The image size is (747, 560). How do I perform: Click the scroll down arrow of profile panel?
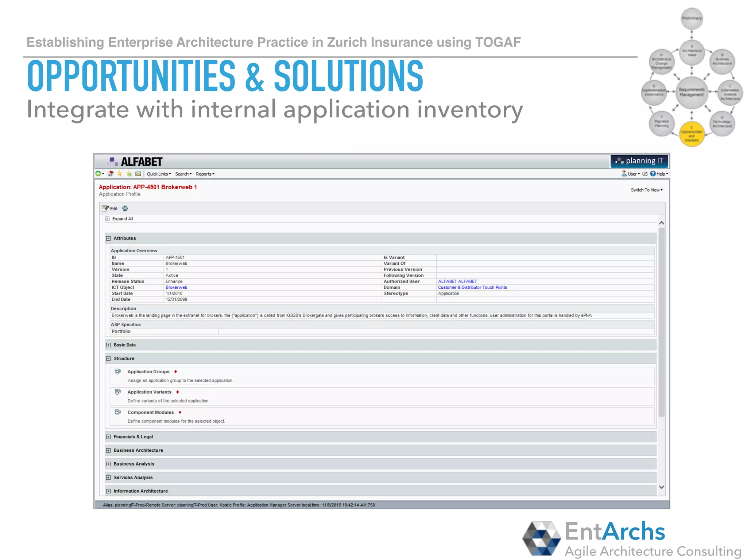pyautogui.click(x=661, y=487)
